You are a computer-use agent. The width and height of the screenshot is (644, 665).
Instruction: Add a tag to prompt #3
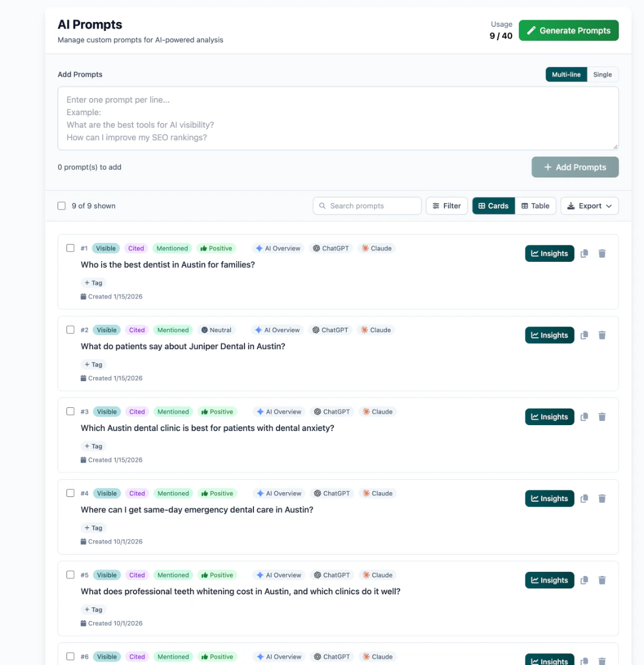(x=93, y=446)
